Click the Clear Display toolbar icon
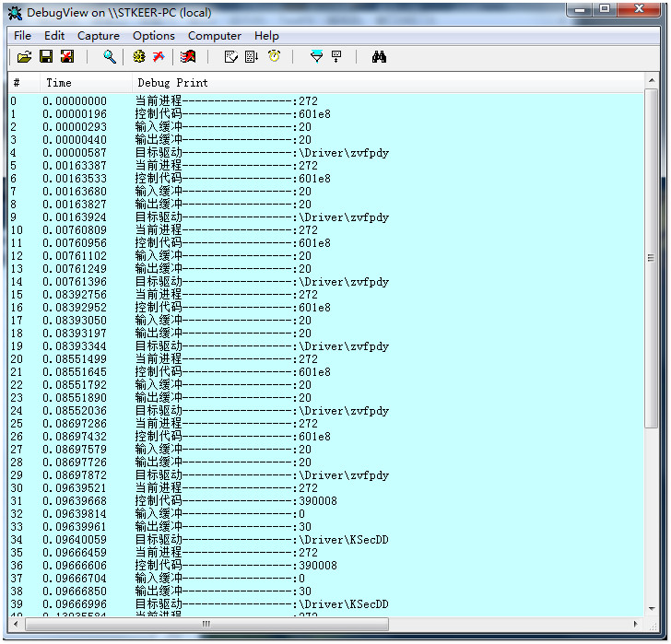Image resolution: width=671 pixels, height=644 pixels. [188, 57]
